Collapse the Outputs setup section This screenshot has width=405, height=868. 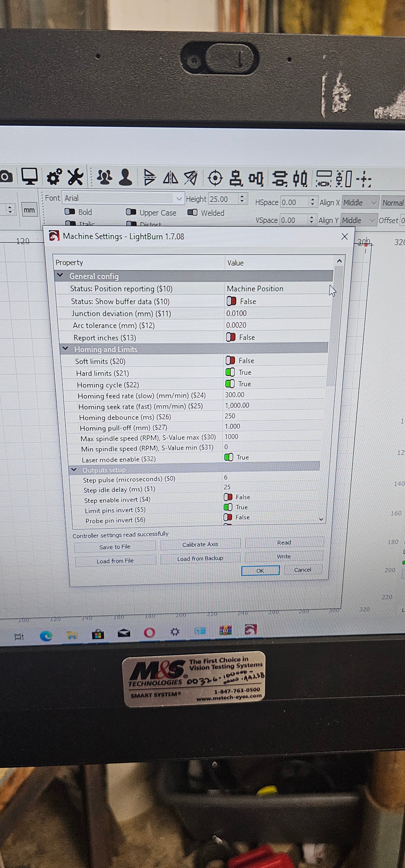tap(74, 469)
